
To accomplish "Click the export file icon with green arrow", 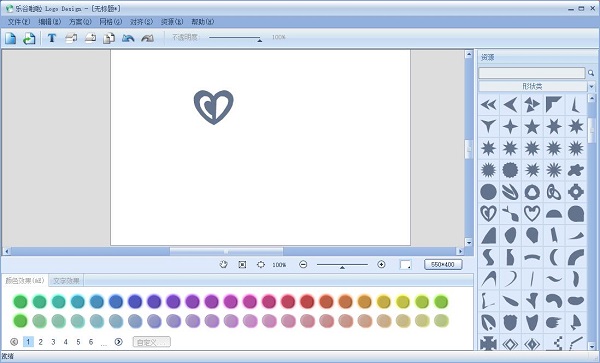I will pos(29,38).
